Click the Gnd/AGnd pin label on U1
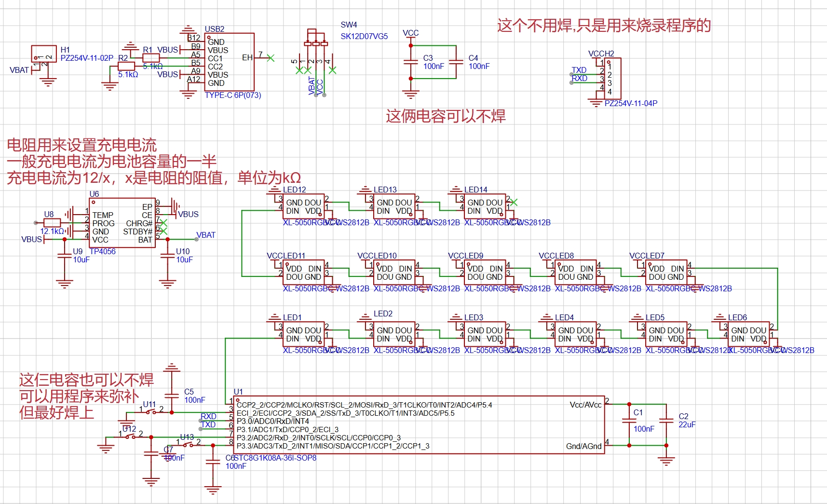This screenshot has height=504, width=827. pyautogui.click(x=583, y=446)
